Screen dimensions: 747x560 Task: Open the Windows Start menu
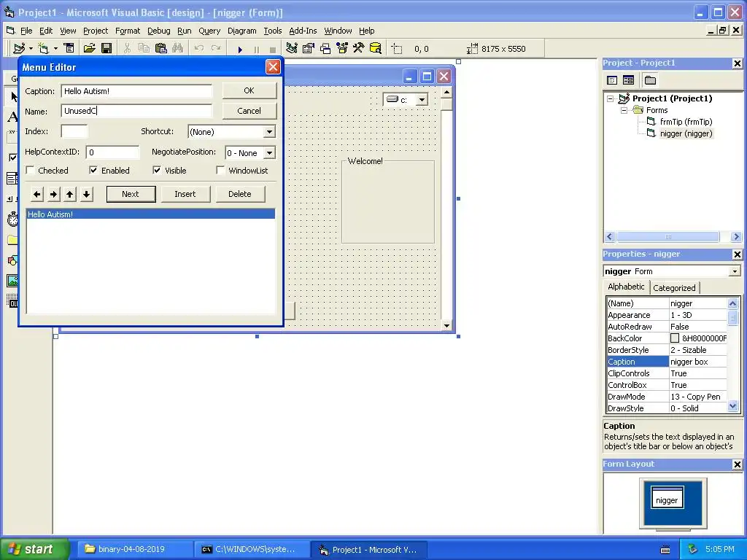tap(34, 549)
